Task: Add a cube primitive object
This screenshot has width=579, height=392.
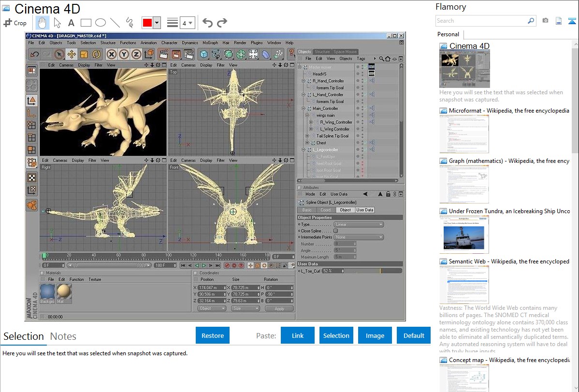Action: (x=204, y=54)
